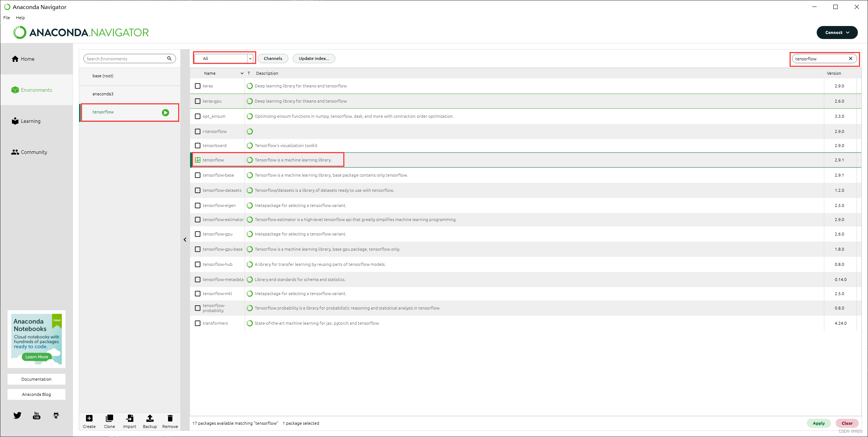Click version 0.14.0 of tensorflow-metadata

841,280
